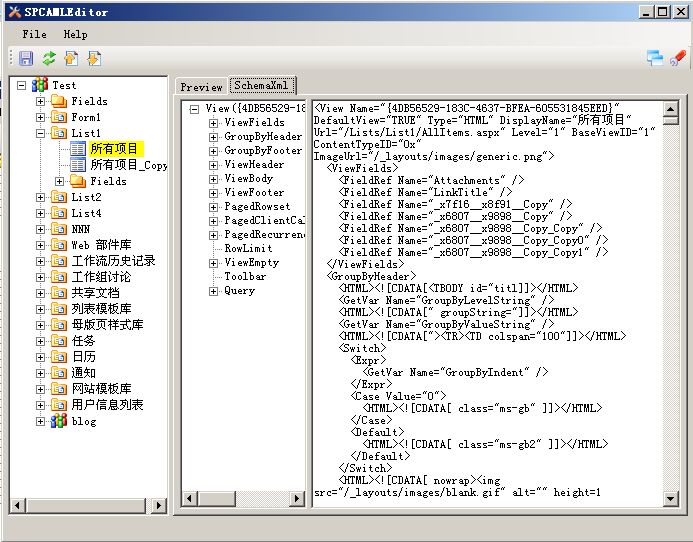Collapse the List1 tree node
Image resolution: width=693 pixels, height=542 pixels.
[x=41, y=133]
